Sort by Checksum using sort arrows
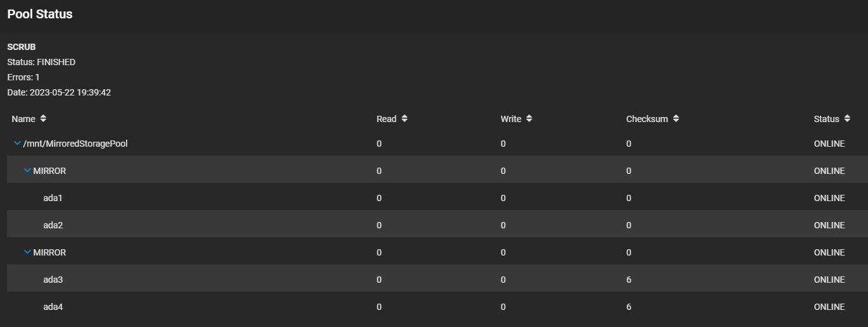Screen dimensions: 868x327 (676, 119)
